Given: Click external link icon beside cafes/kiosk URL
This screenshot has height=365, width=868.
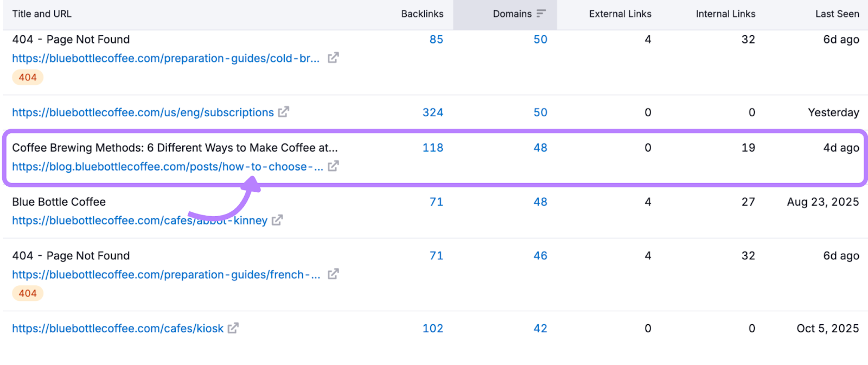Looking at the screenshot, I should coord(233,328).
